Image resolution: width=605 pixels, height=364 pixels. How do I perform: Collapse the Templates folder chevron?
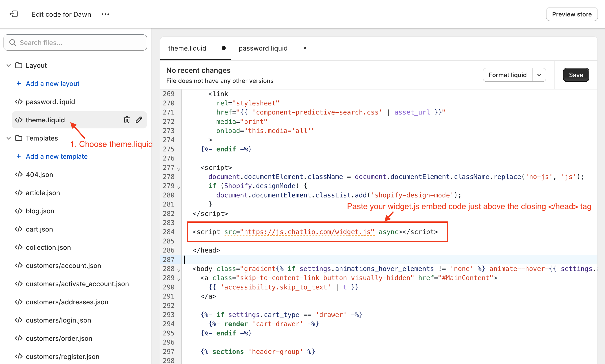click(9, 138)
